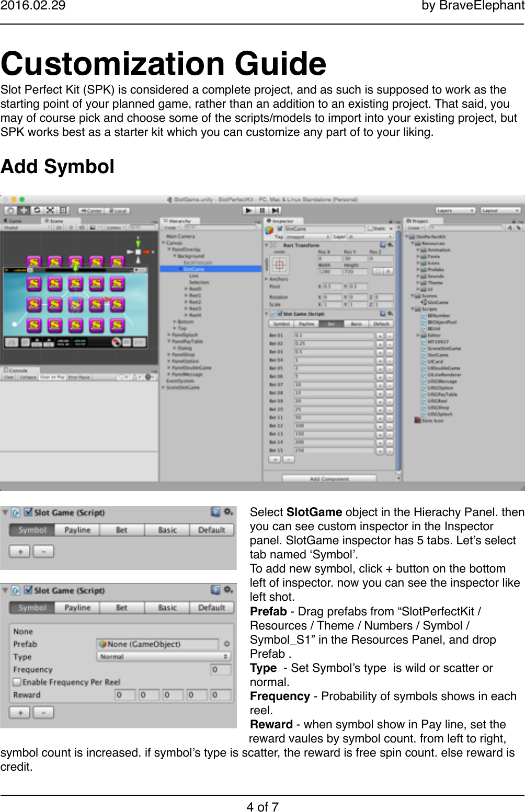The width and height of the screenshot is (525, 812).
Task: Open the Tag dropdown showing Untagged
Action: pos(307,237)
